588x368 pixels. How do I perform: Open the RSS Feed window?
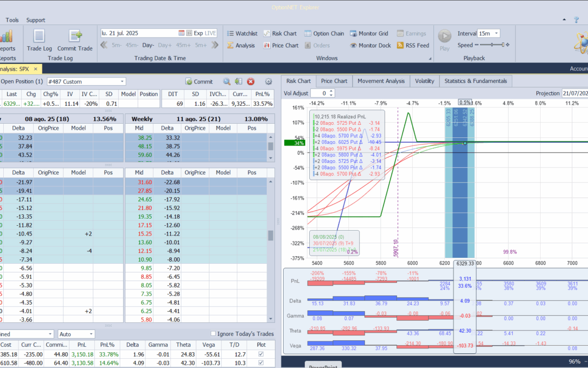[413, 45]
